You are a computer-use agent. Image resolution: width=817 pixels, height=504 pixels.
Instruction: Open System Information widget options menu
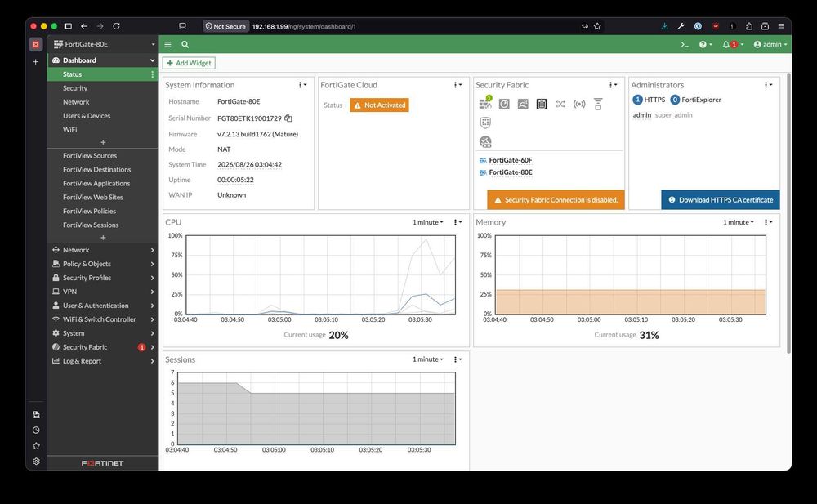pos(302,85)
